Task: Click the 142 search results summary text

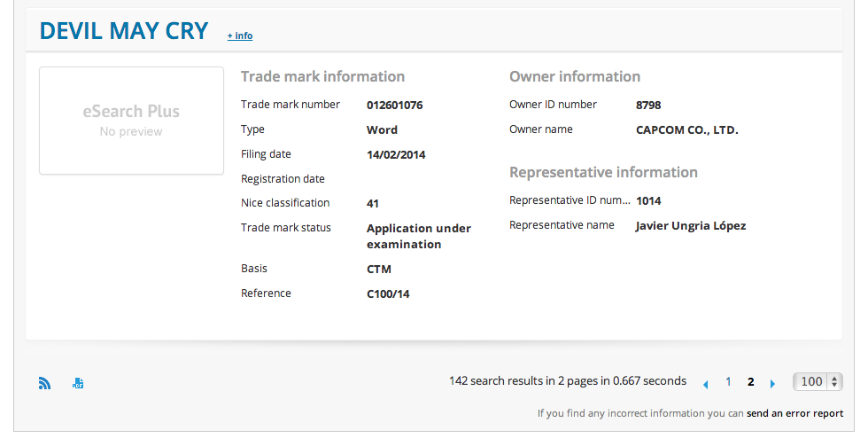Action: tap(568, 381)
